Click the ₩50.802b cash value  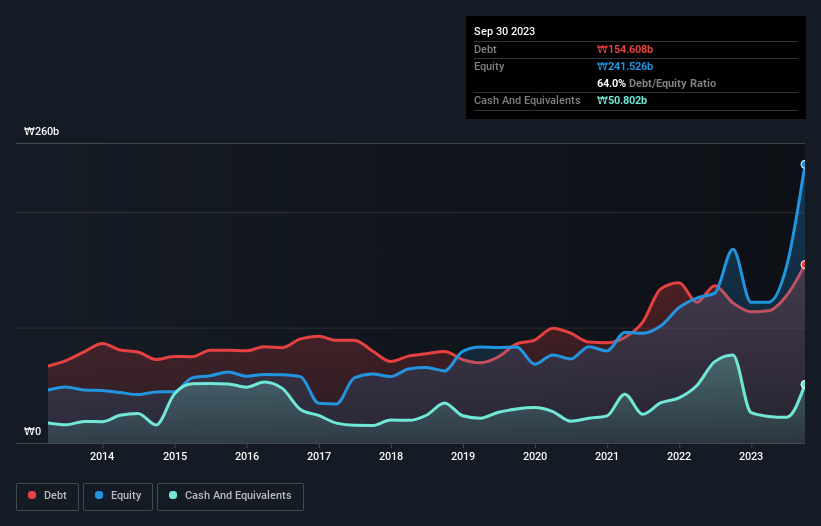click(622, 100)
